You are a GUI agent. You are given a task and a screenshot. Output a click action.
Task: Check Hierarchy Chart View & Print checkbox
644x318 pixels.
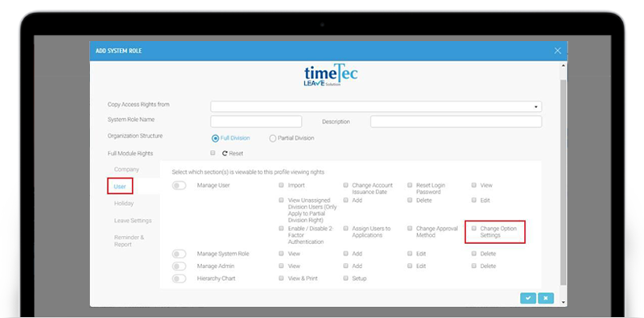click(281, 278)
